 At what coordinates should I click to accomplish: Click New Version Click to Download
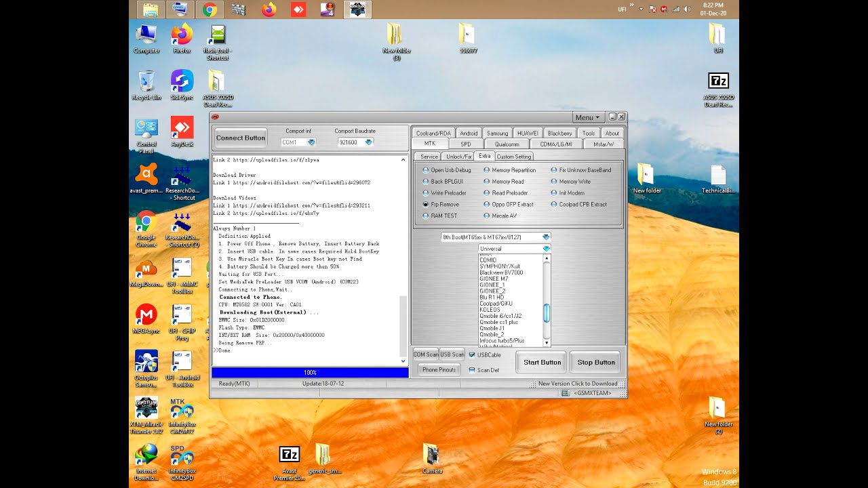coord(578,384)
